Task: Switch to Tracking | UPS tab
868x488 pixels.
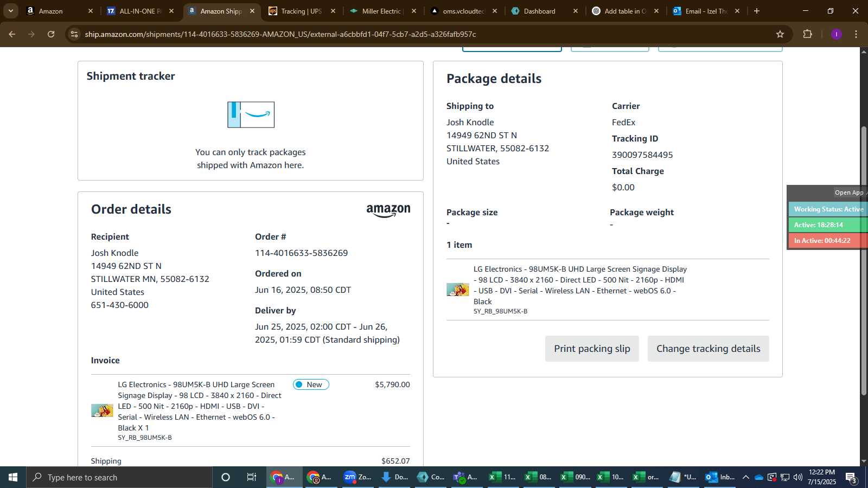Action: point(301,11)
